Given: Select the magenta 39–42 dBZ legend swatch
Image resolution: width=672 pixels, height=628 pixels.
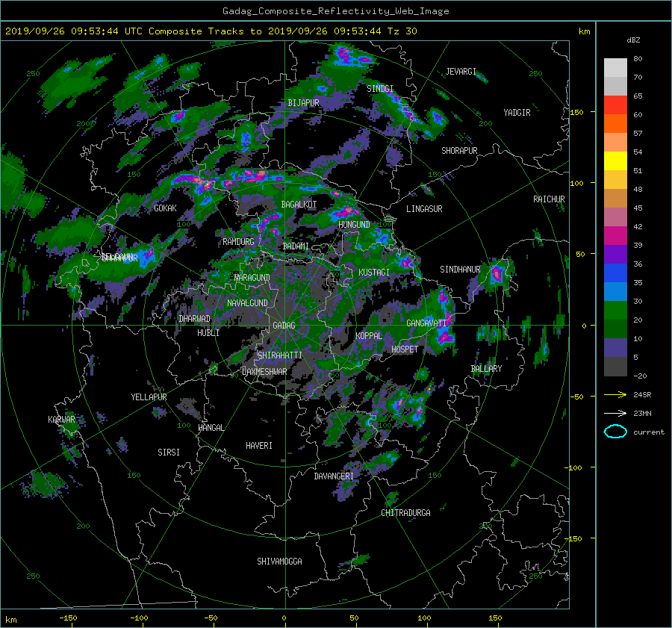Looking at the screenshot, I should tap(615, 236).
